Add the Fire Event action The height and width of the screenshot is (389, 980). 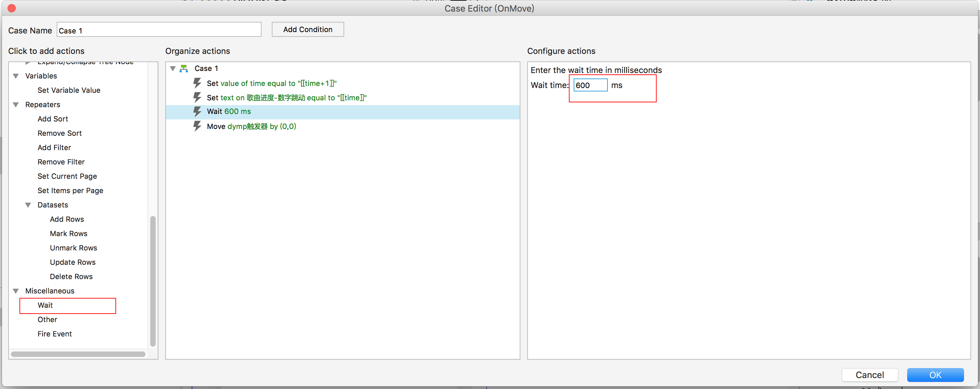click(x=54, y=333)
